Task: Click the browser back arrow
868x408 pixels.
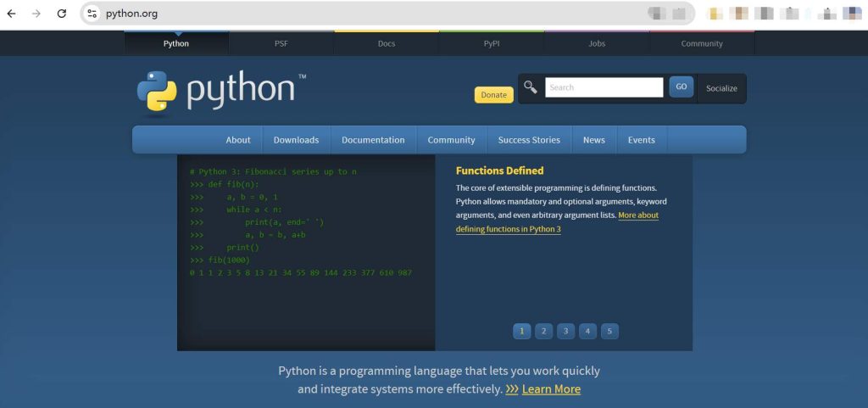Action: [11, 14]
